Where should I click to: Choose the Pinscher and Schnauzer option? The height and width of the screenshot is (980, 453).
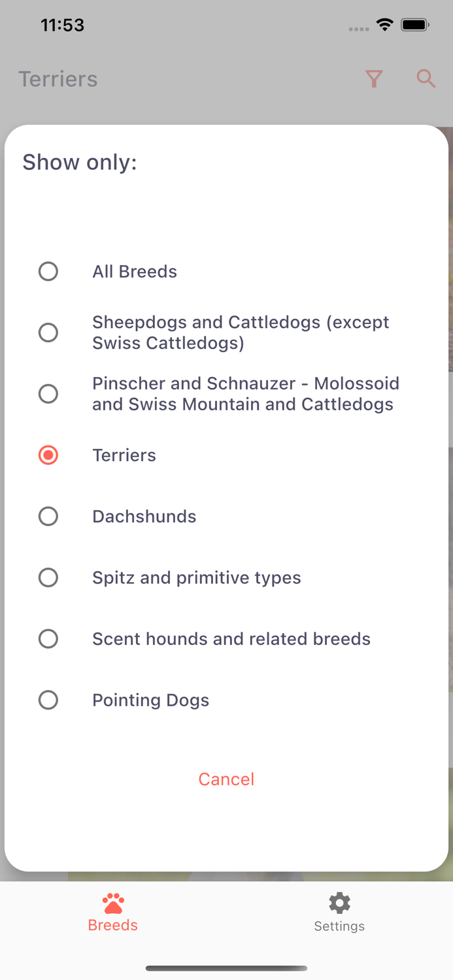tap(48, 394)
